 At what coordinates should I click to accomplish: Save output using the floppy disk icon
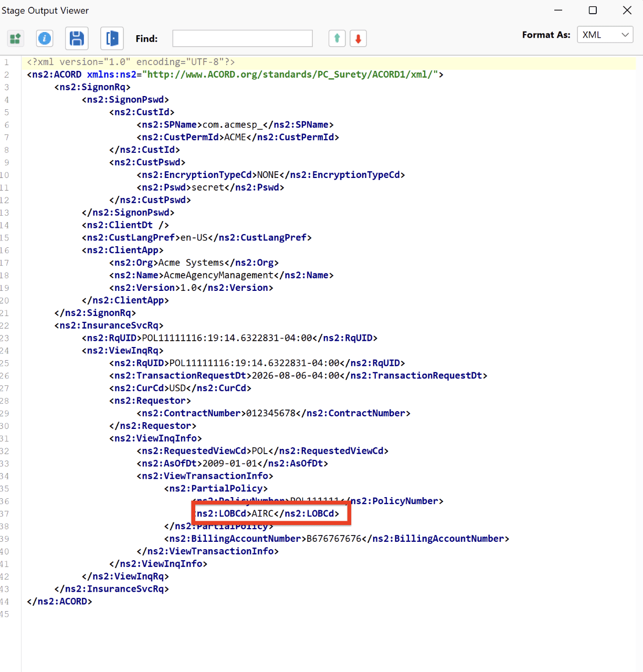coord(77,38)
